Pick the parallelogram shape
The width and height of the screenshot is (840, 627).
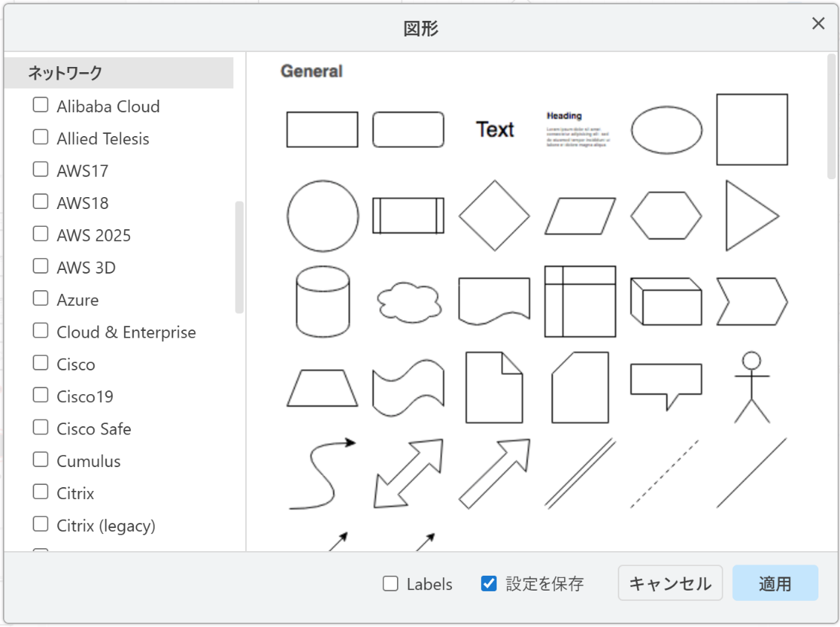coord(581,215)
